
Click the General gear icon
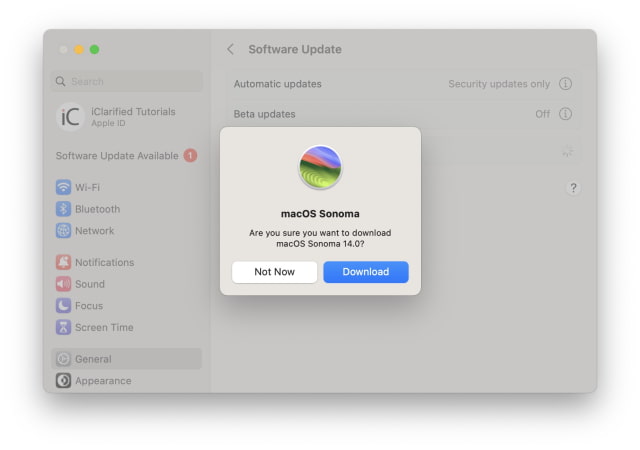(63, 359)
